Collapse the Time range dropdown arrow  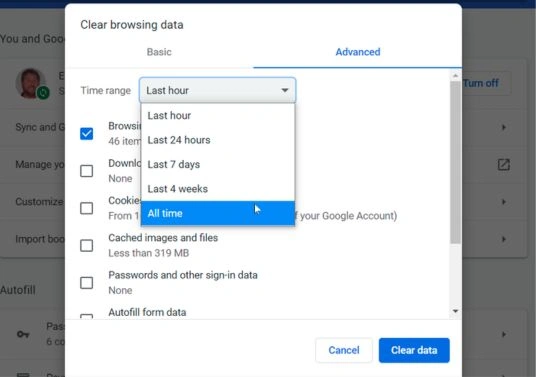(x=284, y=91)
